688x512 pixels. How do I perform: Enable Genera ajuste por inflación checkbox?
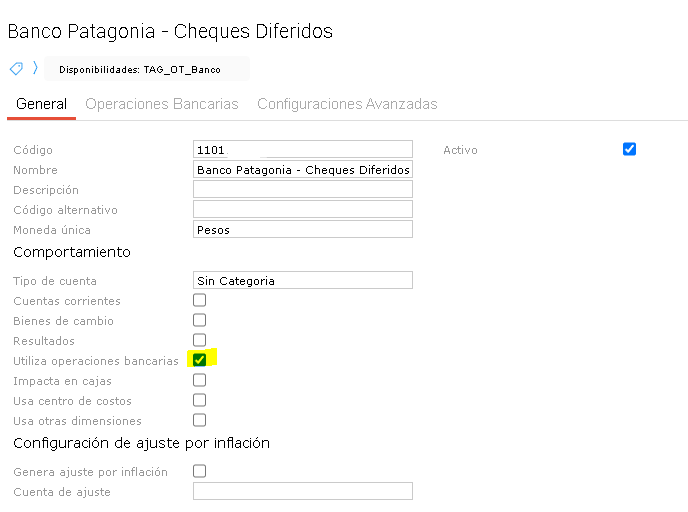coord(200,471)
